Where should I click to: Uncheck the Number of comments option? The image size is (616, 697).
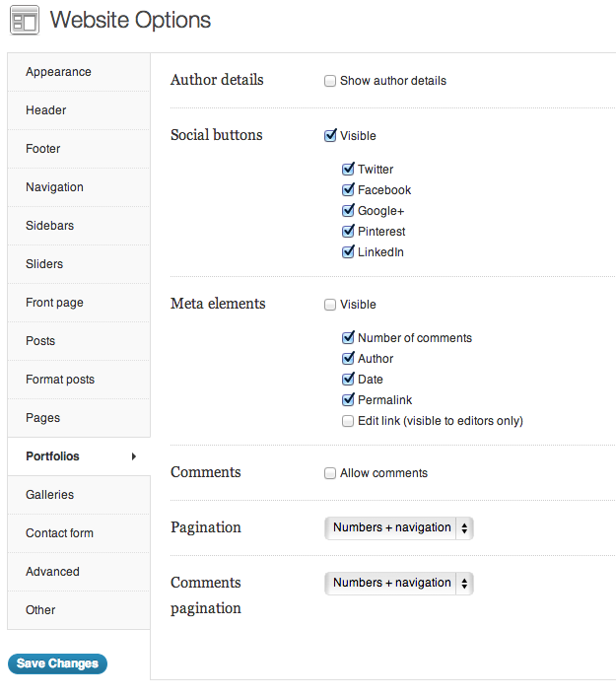click(x=348, y=338)
